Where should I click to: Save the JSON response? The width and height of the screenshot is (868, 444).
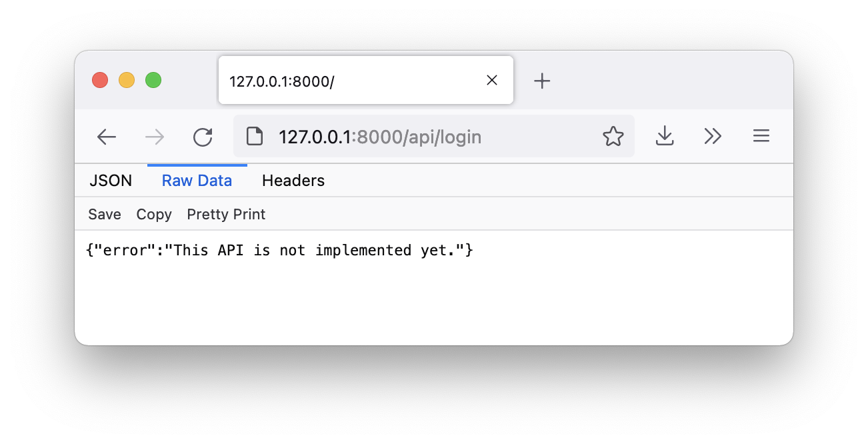click(x=105, y=214)
